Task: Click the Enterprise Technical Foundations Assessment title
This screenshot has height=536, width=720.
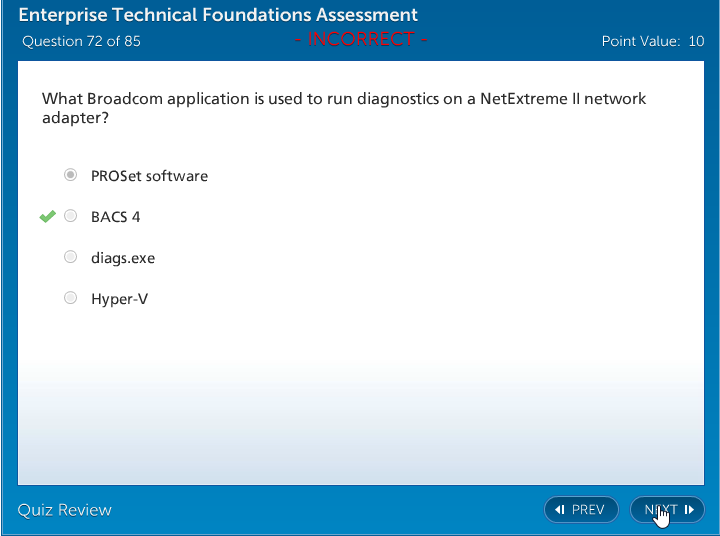Action: click(218, 16)
